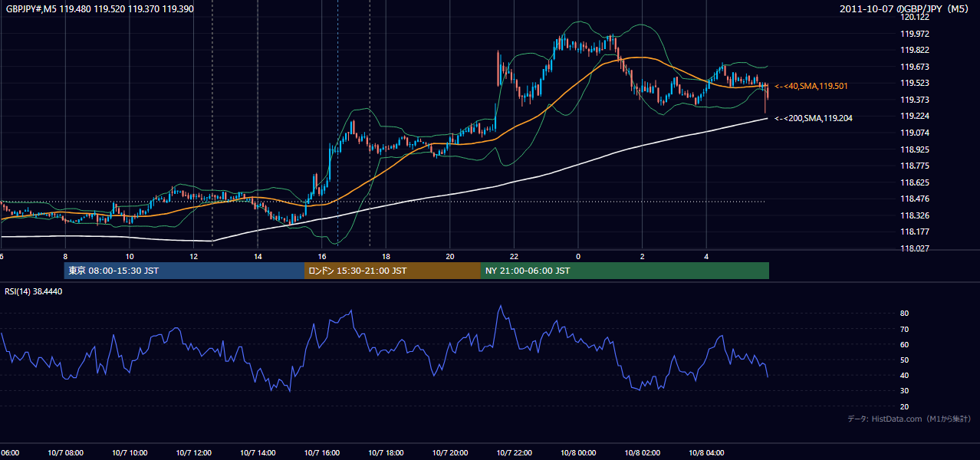The image size is (980, 460).
Task: Click RSI scale level 30
Action: click(904, 391)
